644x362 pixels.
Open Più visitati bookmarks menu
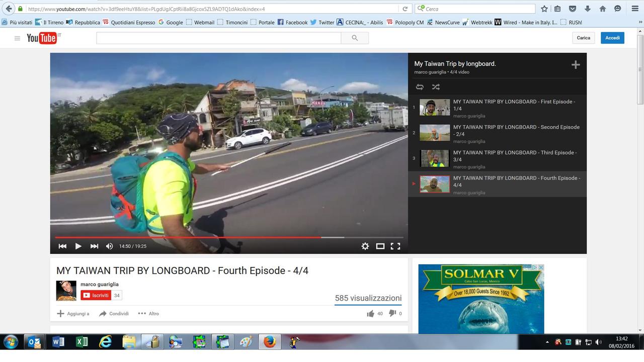[17, 22]
